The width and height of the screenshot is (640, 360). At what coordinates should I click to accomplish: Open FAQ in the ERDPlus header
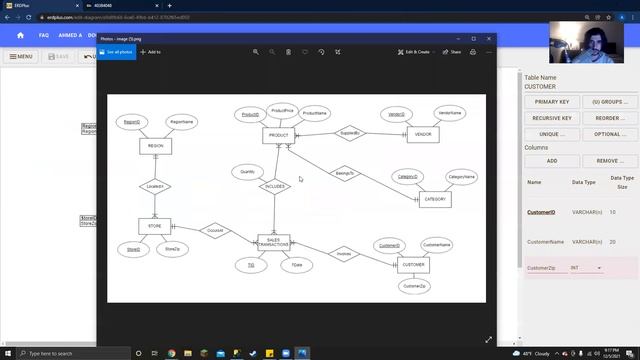tap(44, 36)
